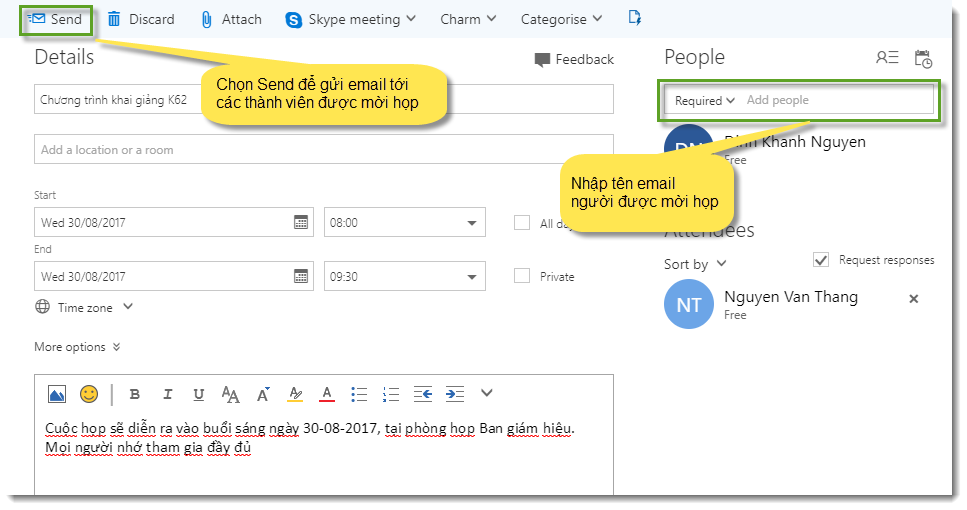Enable the All day checkbox

(x=521, y=223)
